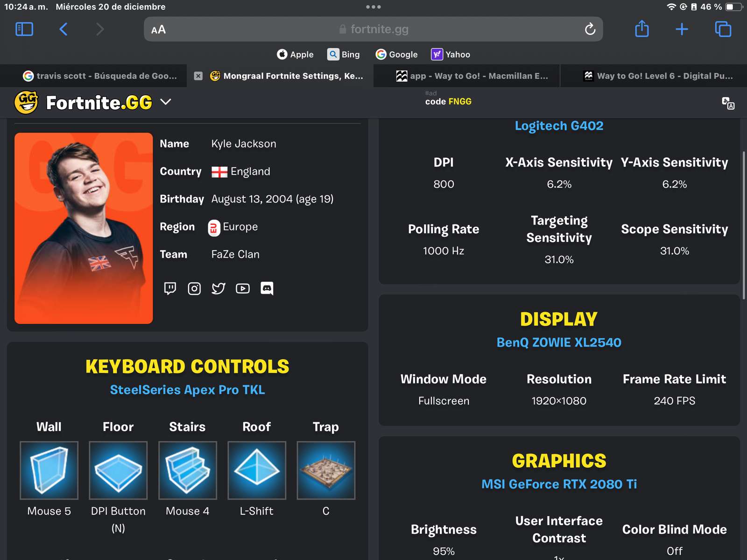This screenshot has width=747, height=560.
Task: Go back to previous page
Action: coord(63,29)
